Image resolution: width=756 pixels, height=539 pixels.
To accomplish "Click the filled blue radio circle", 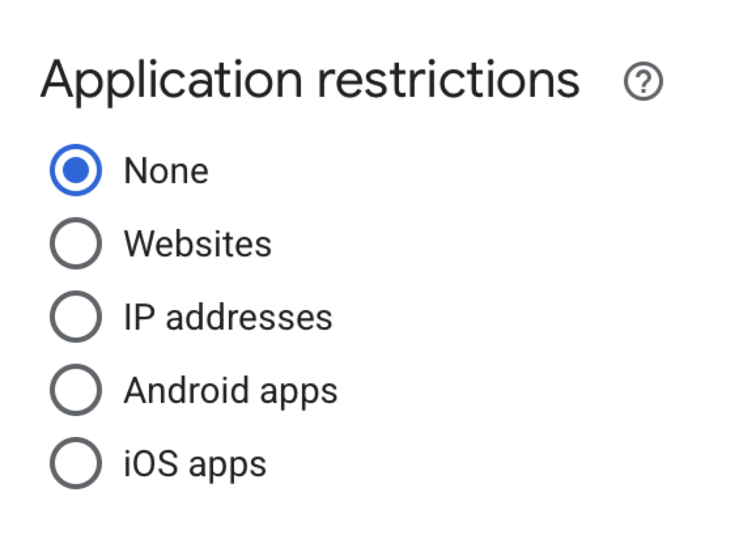I will coord(76,171).
